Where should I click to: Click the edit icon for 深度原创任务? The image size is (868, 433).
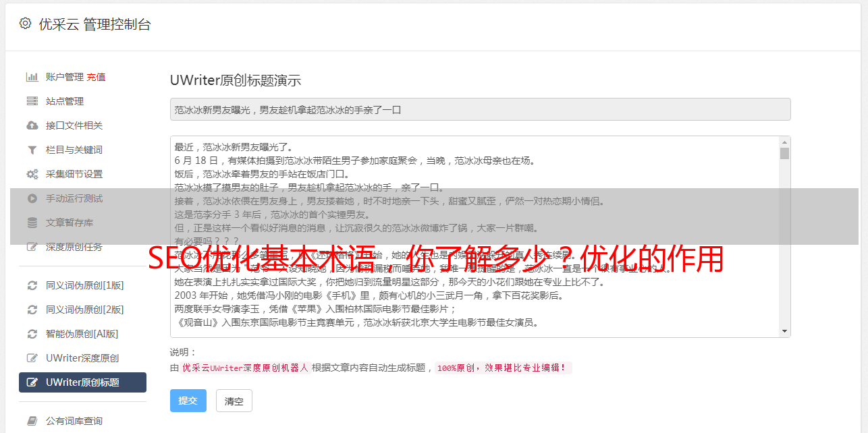click(32, 247)
